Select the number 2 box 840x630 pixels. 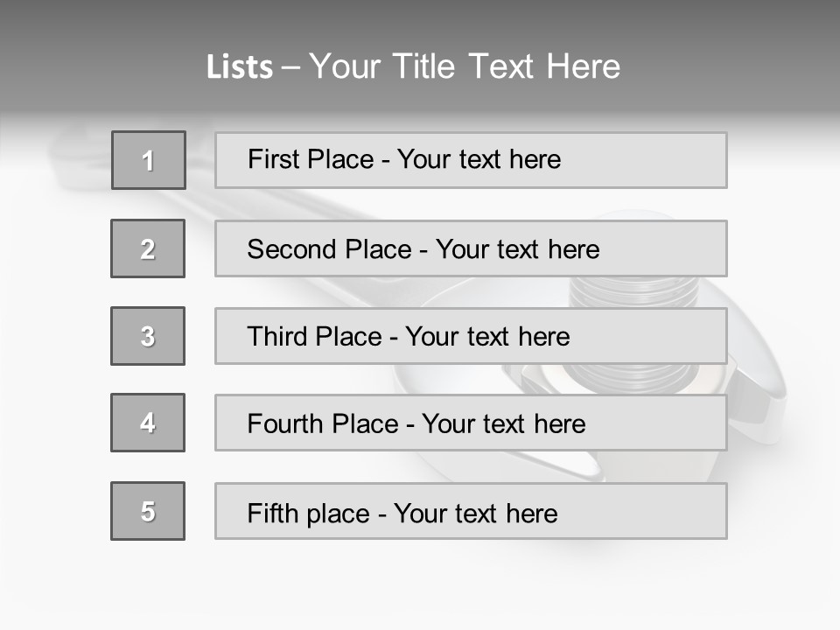[148, 248]
